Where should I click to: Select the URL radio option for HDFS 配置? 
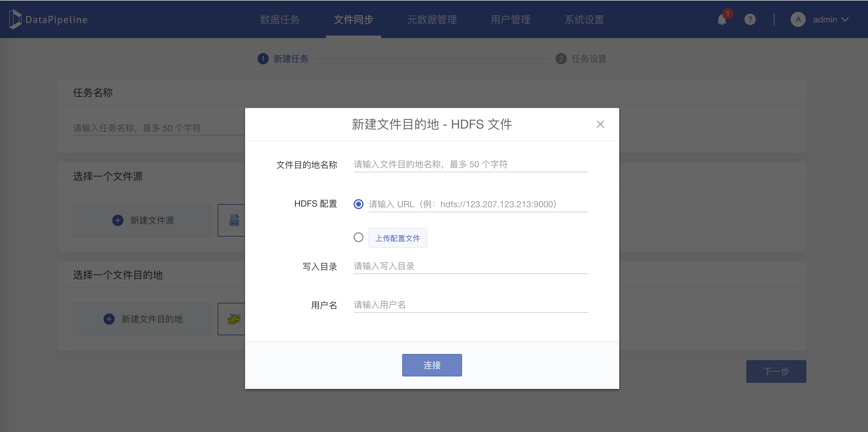coord(358,204)
